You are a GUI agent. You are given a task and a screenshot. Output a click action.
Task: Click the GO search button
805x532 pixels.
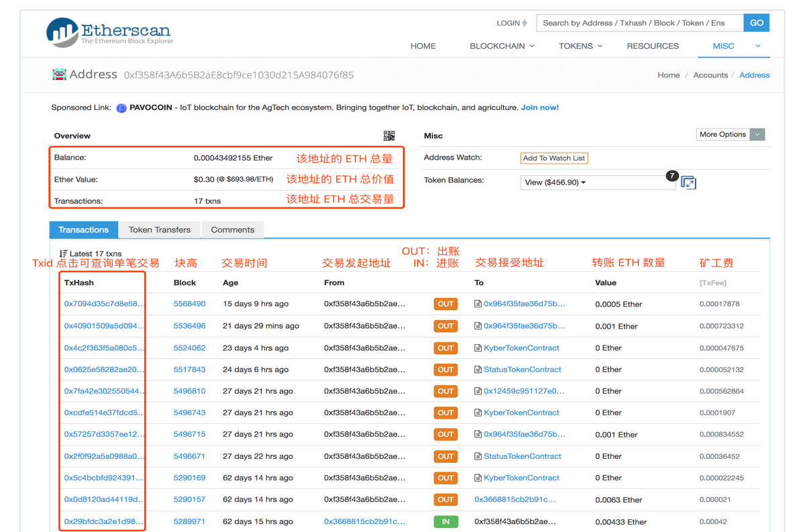[756, 22]
